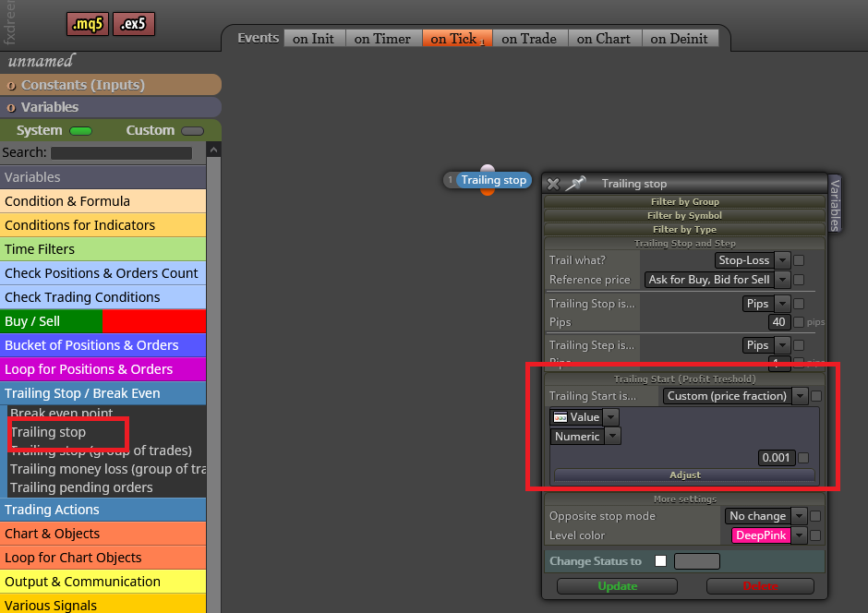Pin the Trailing stop properties panel
This screenshot has height=613, width=868.
coord(575,183)
